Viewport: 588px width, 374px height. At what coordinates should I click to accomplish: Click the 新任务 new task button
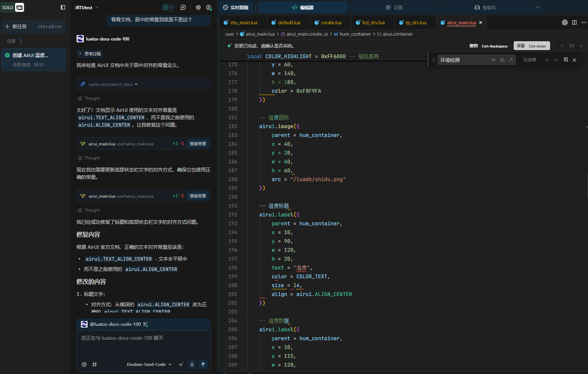click(33, 27)
